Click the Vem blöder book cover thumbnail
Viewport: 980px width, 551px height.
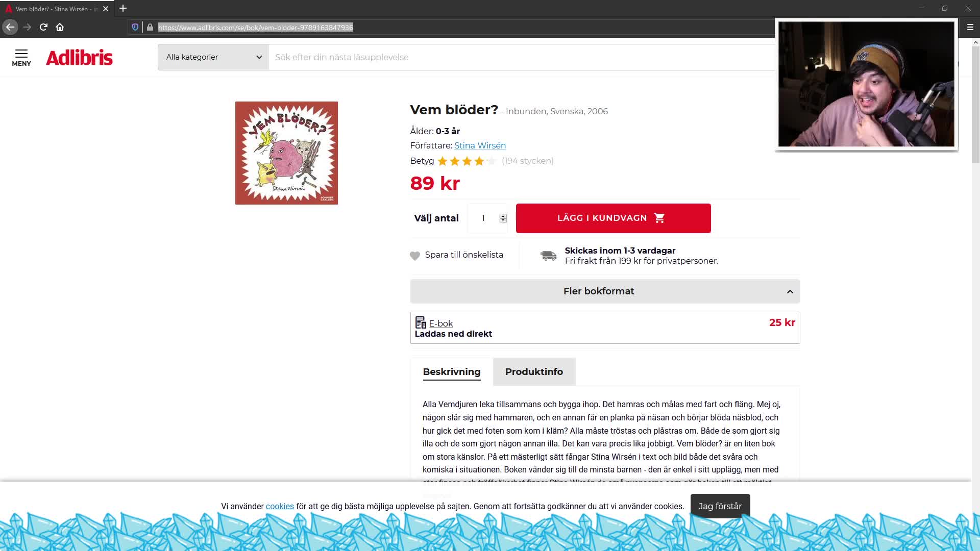point(286,153)
